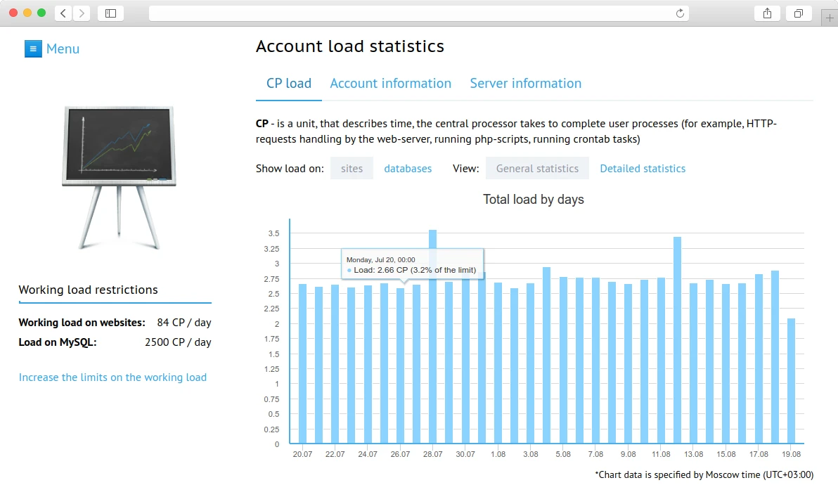This screenshot has height=504, width=838.
Task: Click Increase the limits on the working load
Action: (112, 377)
